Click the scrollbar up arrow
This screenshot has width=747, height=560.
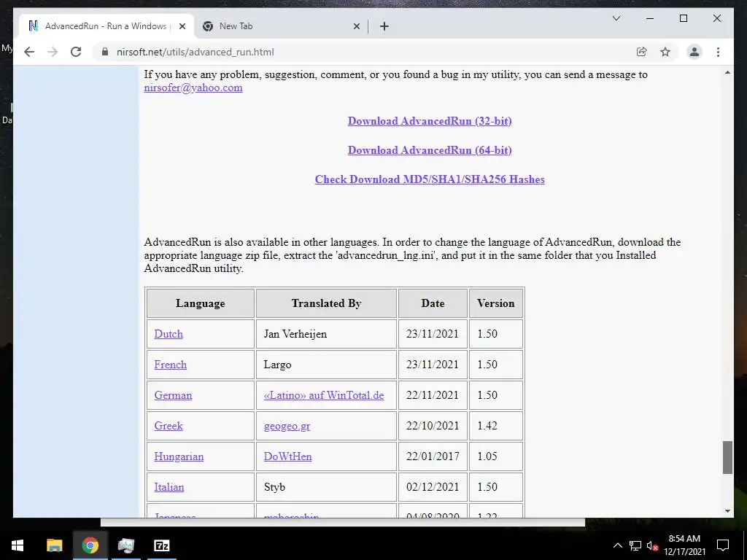pos(727,72)
